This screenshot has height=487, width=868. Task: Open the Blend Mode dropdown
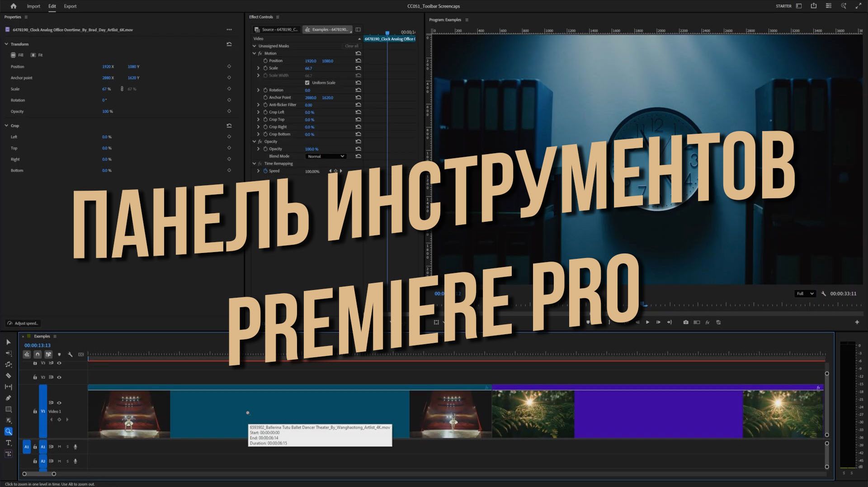pos(325,156)
